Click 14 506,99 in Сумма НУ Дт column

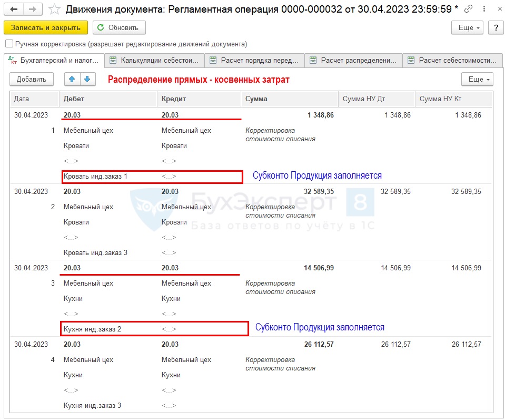(x=396, y=268)
